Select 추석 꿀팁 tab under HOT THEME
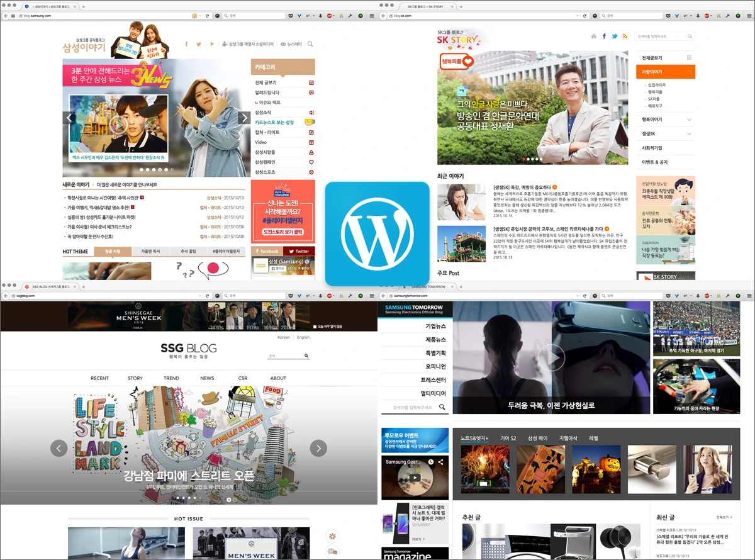The image size is (755, 560). tap(188, 252)
